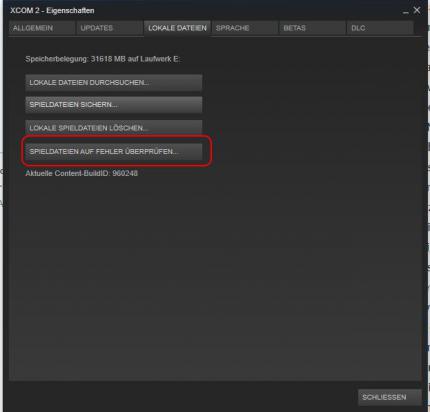Image resolution: width=430 pixels, height=412 pixels.
Task: Switch to the ALLGEMEIN tab
Action: (x=42, y=28)
